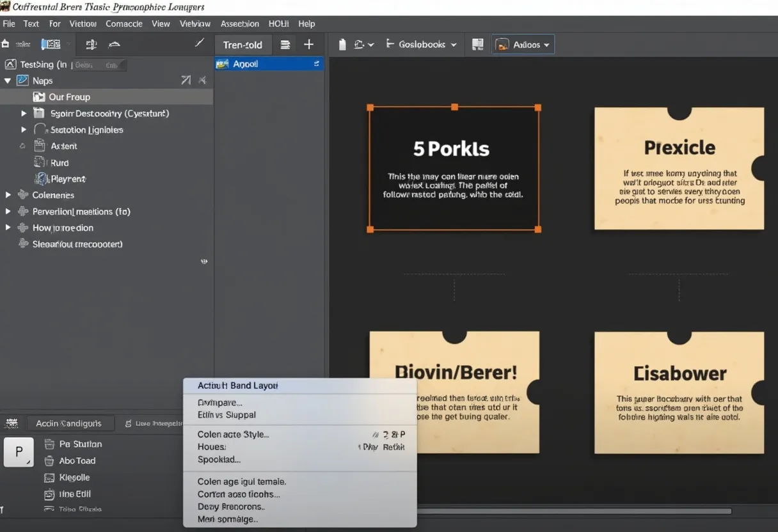Click the Pa Stutian icon in the bottom panel
778x532 pixels.
point(49,444)
